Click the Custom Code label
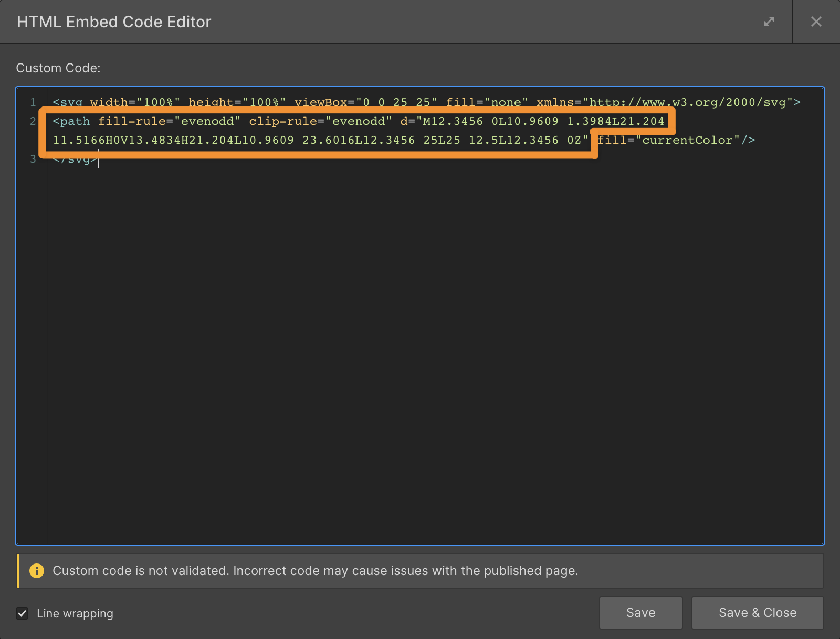The width and height of the screenshot is (840, 639). pos(58,68)
